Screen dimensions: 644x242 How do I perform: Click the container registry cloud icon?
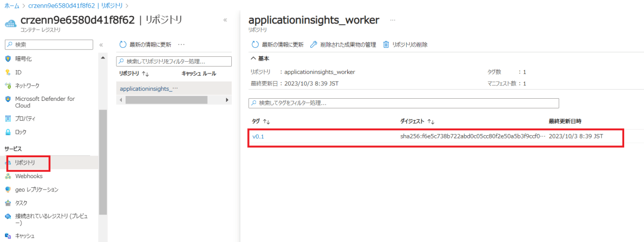(x=10, y=24)
